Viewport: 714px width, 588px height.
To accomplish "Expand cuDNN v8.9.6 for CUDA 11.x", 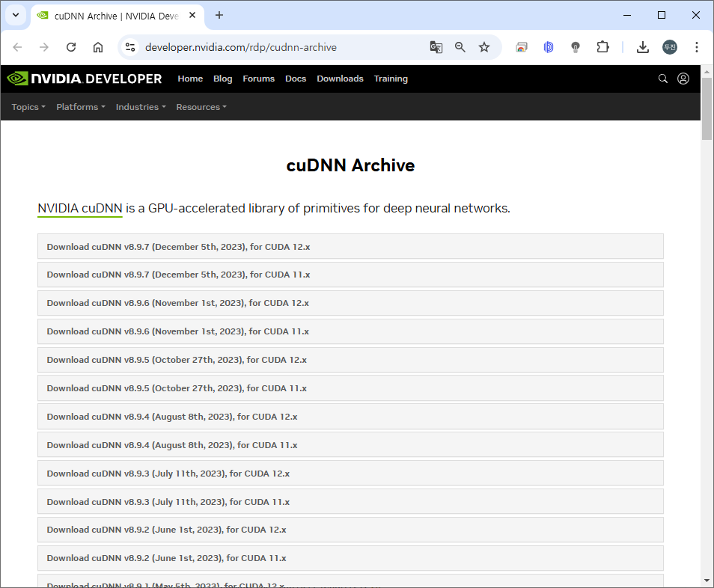I will coord(350,331).
